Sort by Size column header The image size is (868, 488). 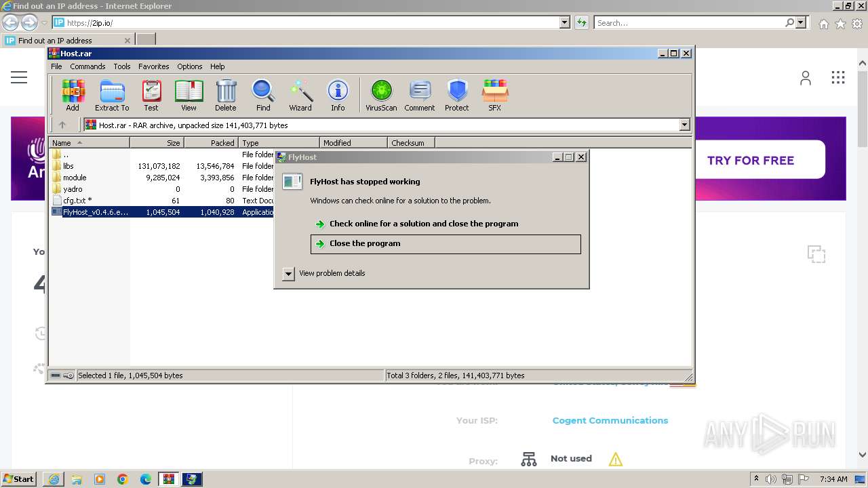tap(157, 143)
